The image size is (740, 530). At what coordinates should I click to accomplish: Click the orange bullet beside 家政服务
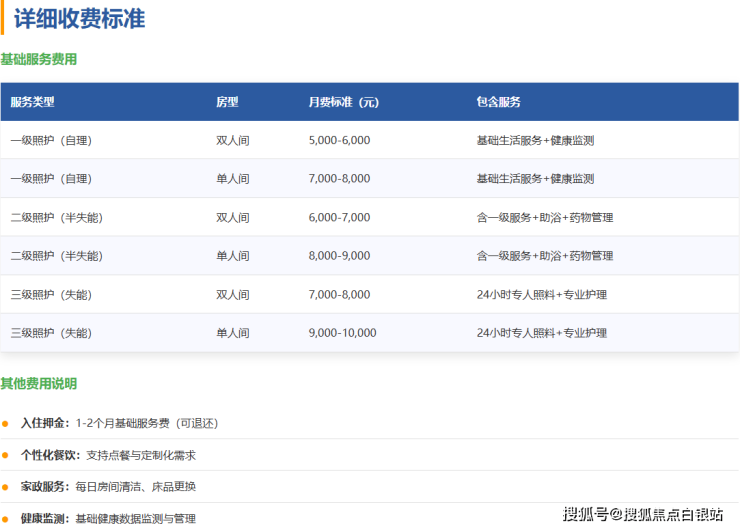[x=5, y=487]
